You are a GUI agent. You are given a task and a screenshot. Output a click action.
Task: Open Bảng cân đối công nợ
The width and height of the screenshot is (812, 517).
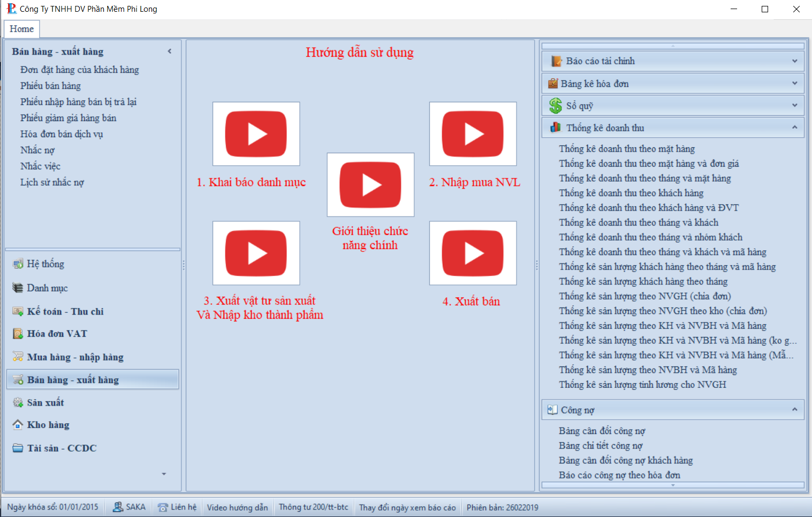(x=602, y=431)
